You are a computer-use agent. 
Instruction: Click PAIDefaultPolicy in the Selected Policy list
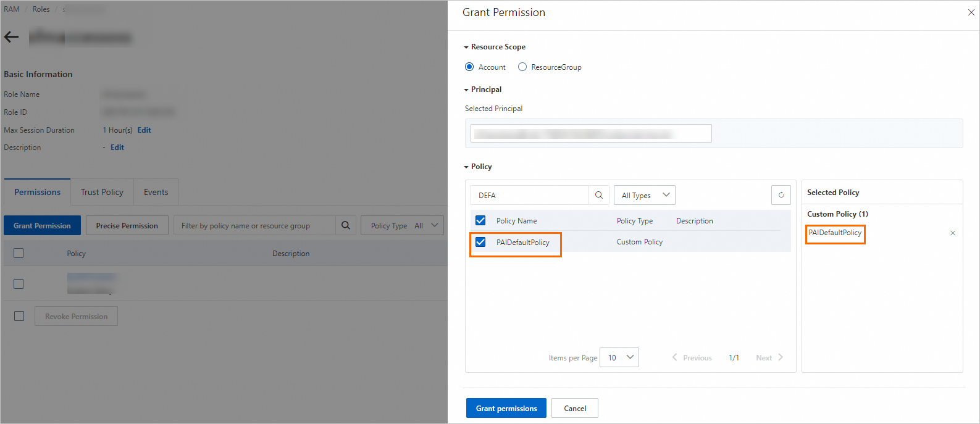click(x=835, y=233)
